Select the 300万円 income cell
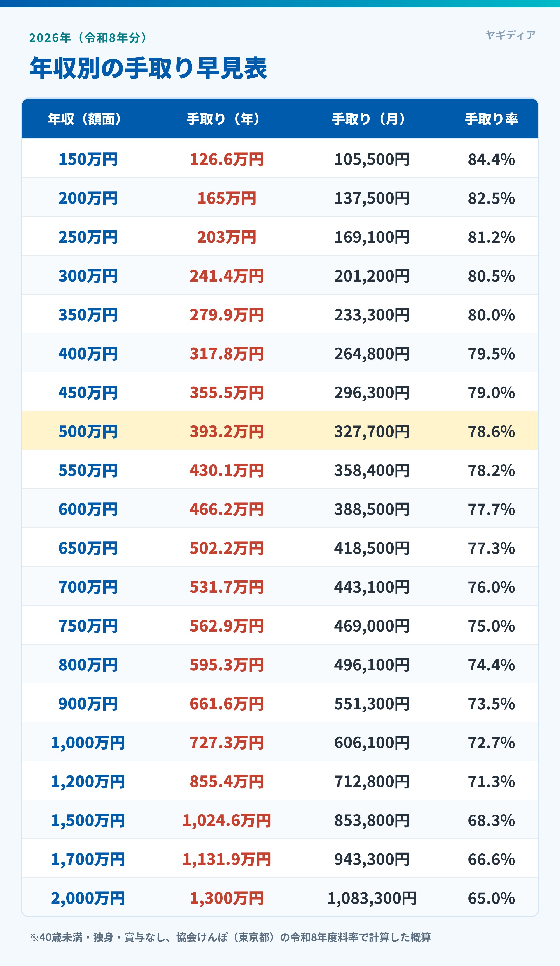Viewport: 560px width, 966px height. pos(88,276)
